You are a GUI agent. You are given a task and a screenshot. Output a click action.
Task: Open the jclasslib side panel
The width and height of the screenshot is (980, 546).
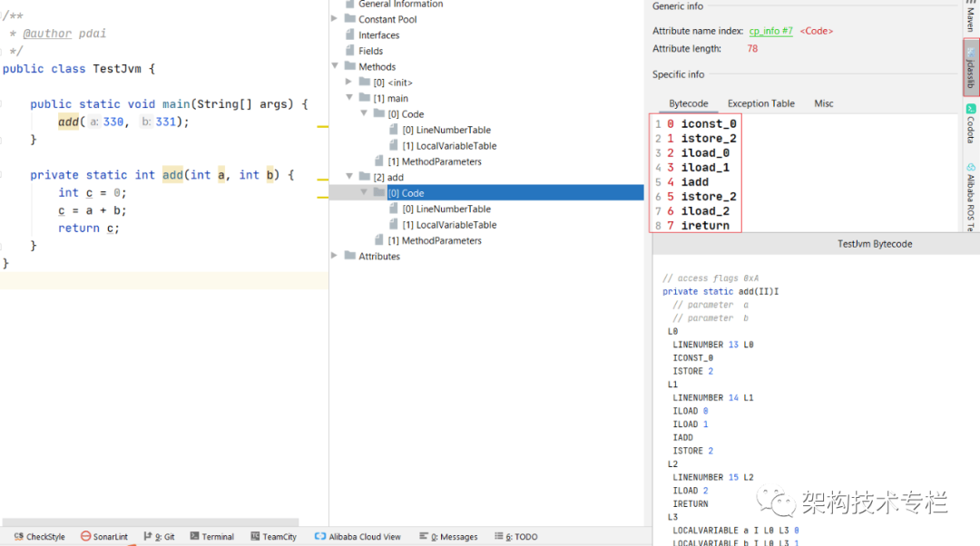971,67
